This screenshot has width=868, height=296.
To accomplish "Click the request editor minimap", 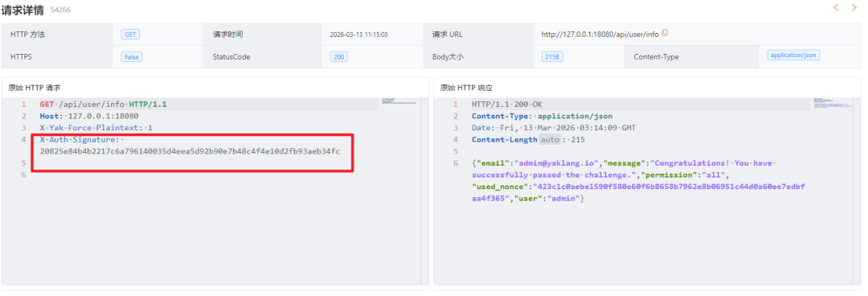I will [399, 102].
